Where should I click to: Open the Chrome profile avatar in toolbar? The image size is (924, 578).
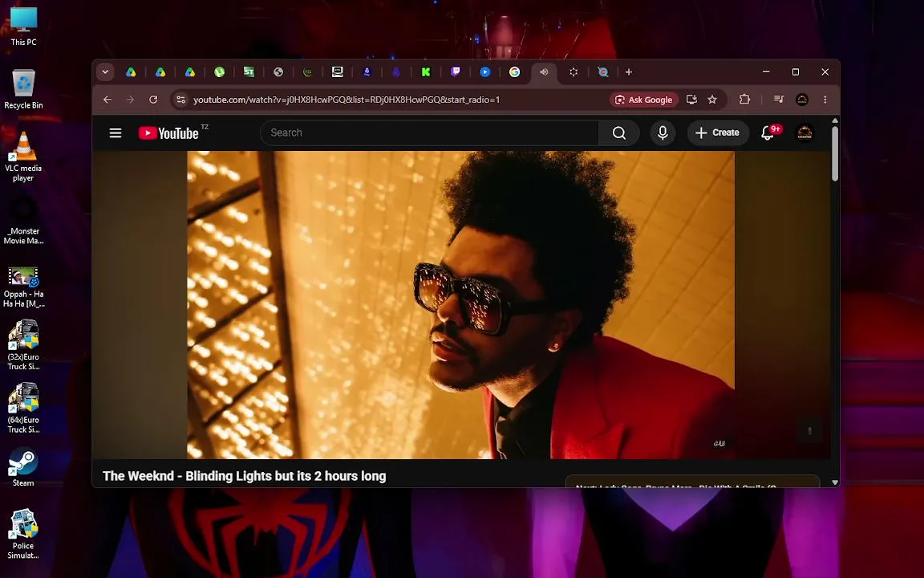click(802, 100)
